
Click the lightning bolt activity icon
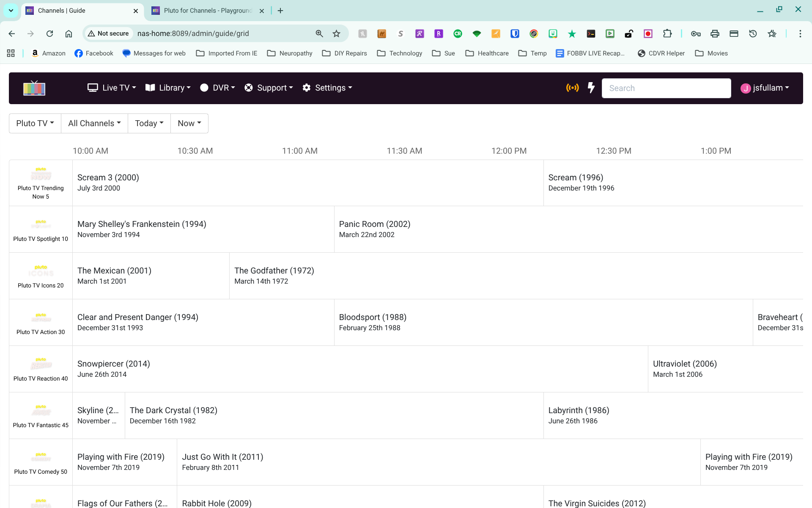point(591,88)
